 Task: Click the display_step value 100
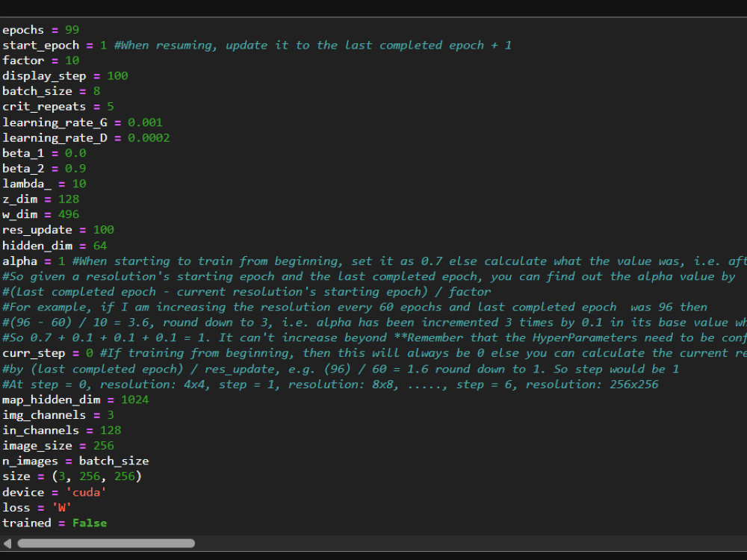point(117,75)
